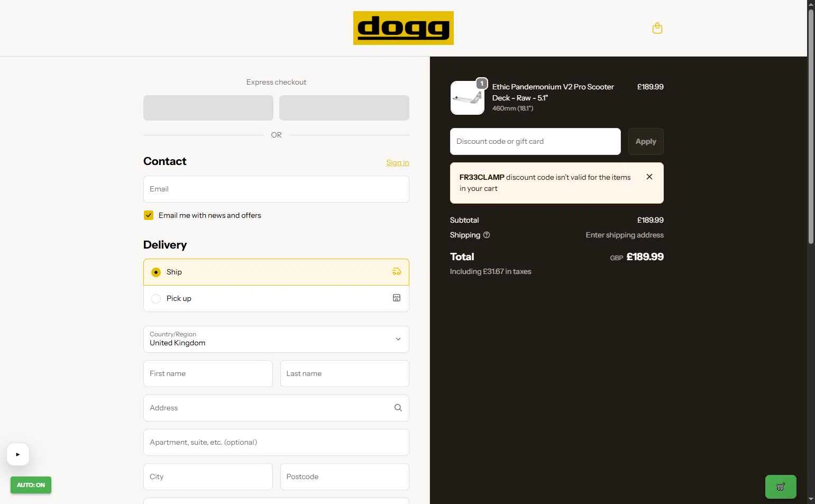Dismiss the FR33CLAMP invalid code notice

click(649, 177)
